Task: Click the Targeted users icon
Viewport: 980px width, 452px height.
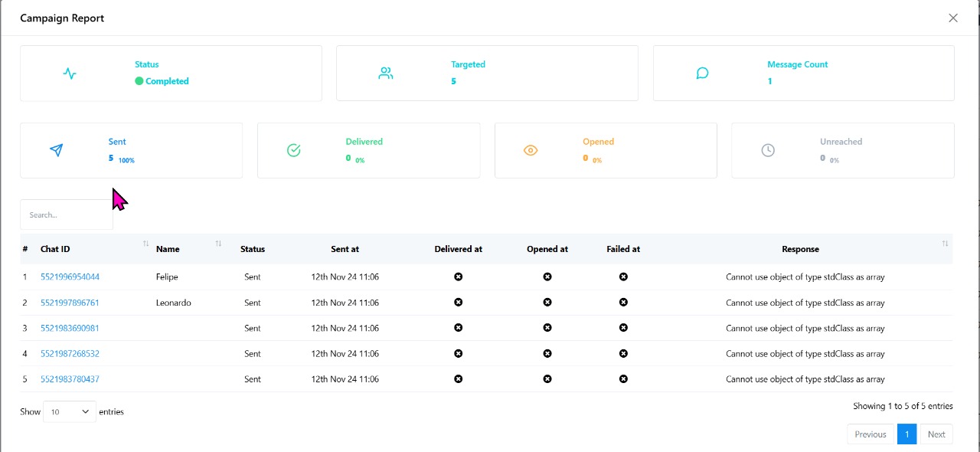Action: 386,74
